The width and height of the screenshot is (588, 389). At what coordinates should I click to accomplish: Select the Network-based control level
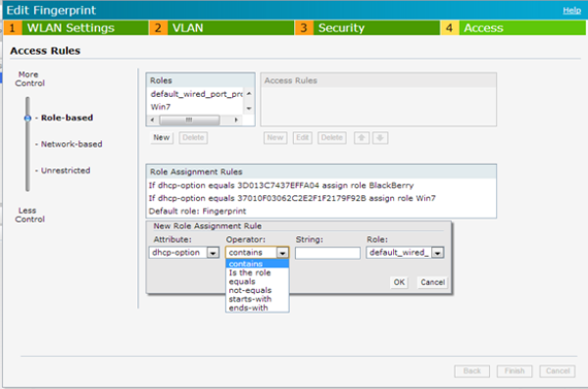72,144
